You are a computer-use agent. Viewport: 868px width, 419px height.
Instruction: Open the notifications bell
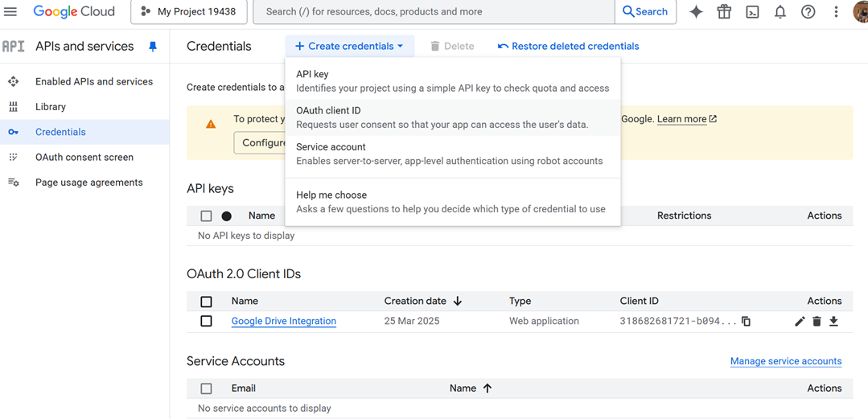tap(780, 12)
